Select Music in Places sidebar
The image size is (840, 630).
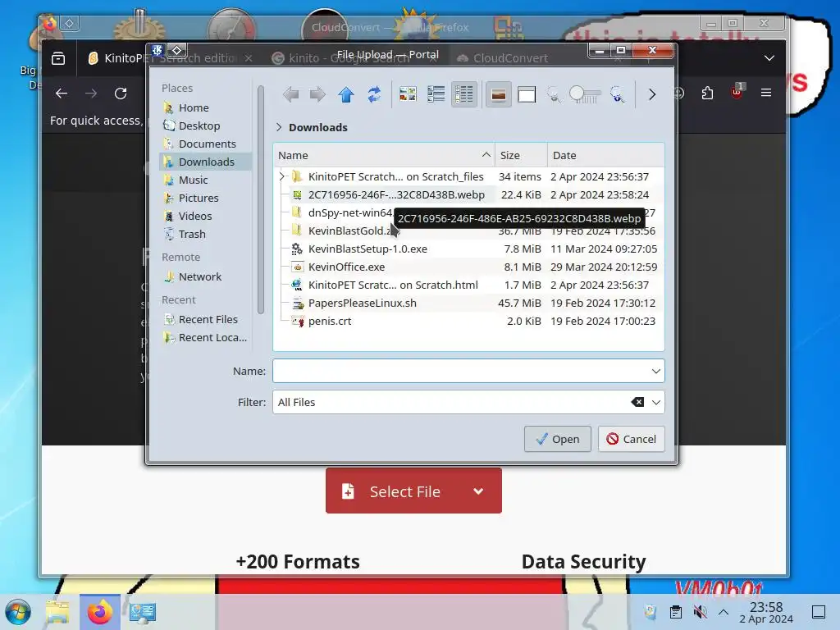205,180
